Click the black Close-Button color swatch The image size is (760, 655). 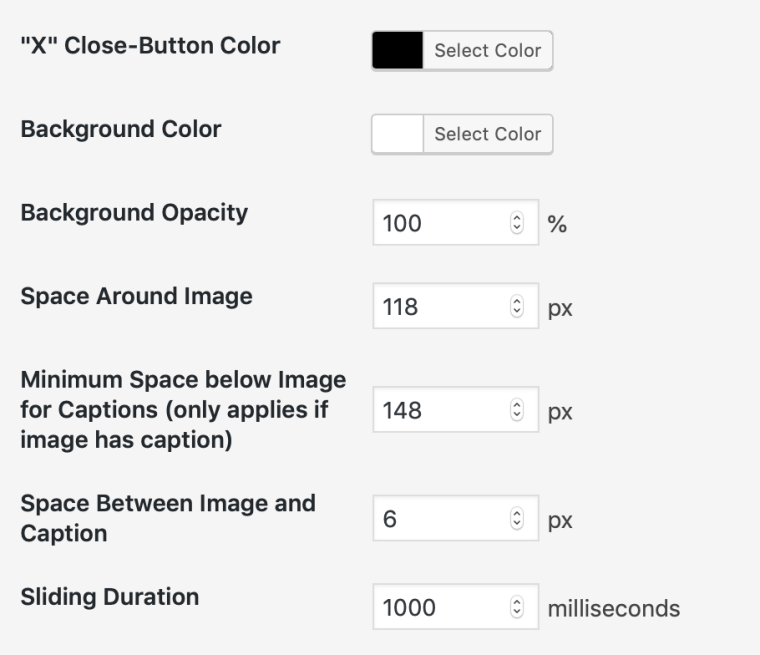tap(397, 50)
